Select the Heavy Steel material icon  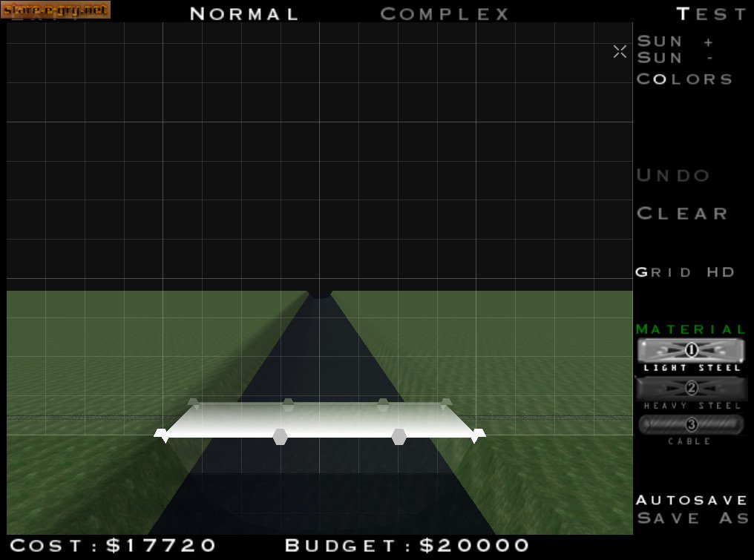[x=691, y=388]
